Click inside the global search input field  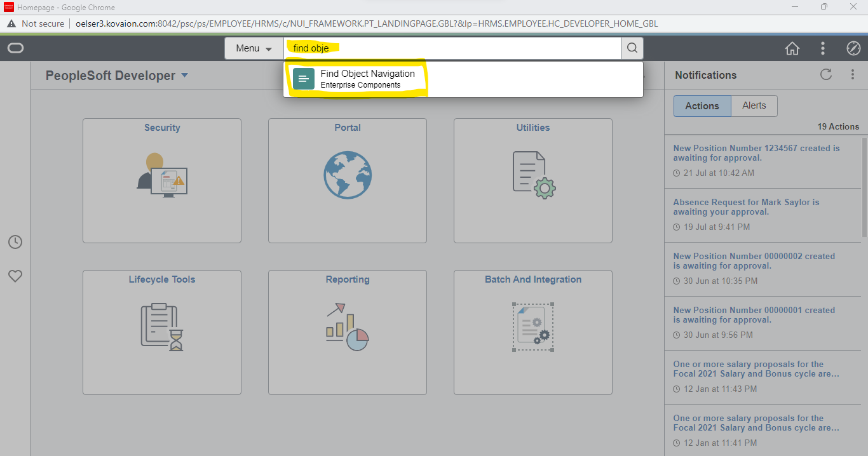445,48
